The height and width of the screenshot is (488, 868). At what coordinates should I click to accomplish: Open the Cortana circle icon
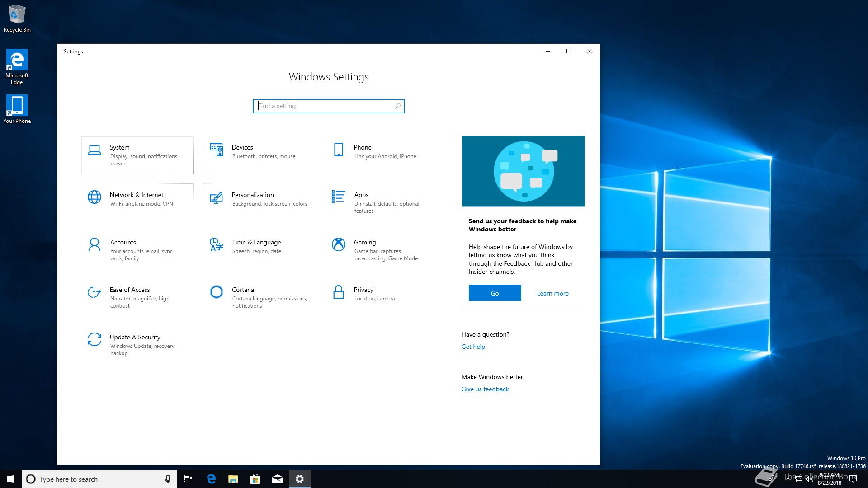[217, 292]
